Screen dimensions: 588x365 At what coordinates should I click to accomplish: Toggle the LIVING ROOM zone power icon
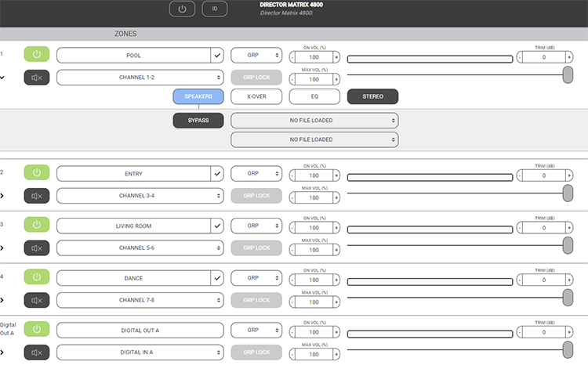[37, 226]
